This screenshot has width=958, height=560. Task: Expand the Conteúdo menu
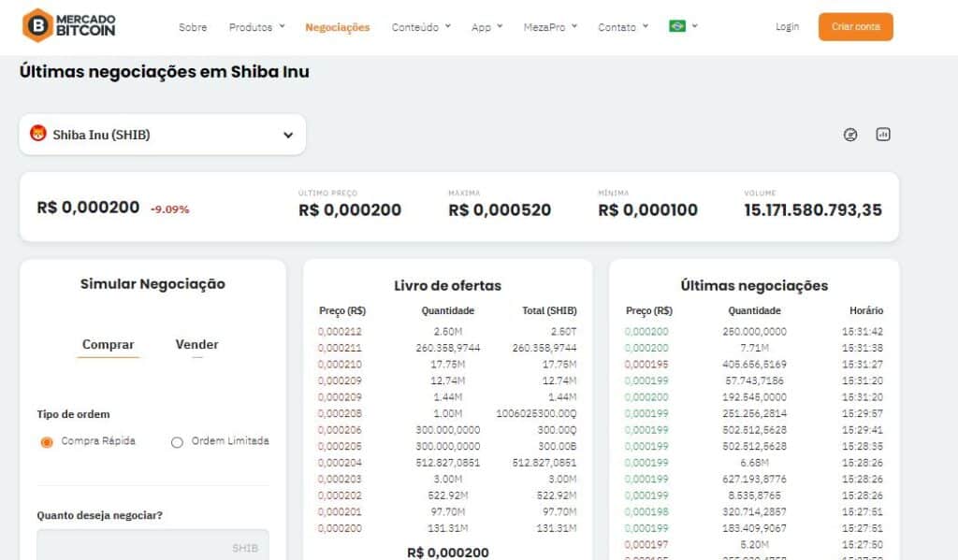(x=421, y=27)
